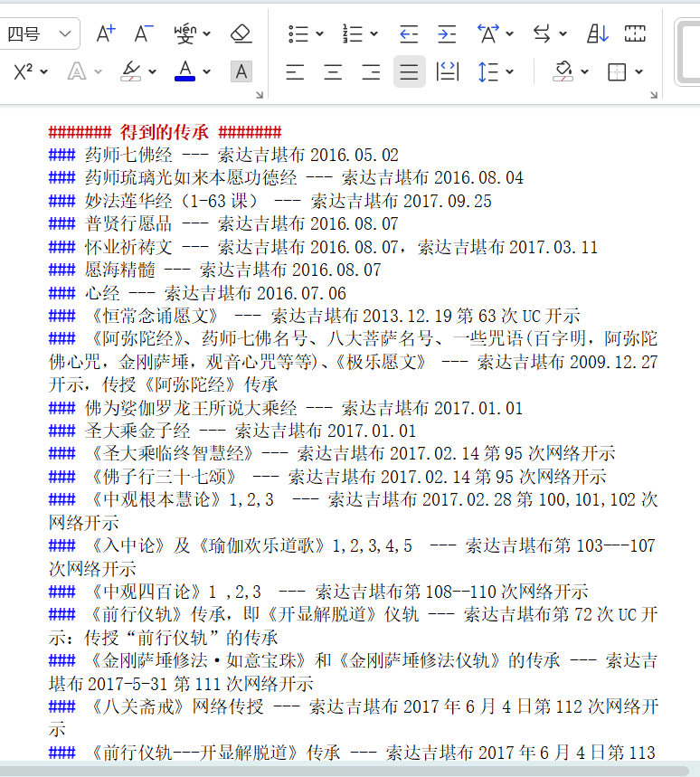This screenshot has width=700, height=777.
Task: Apply bulleted list
Action: [298, 33]
